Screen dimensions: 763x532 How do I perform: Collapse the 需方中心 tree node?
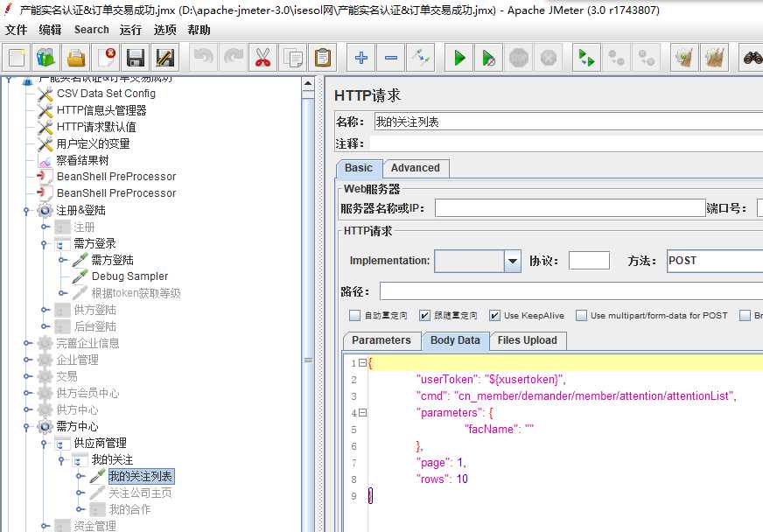pos(27,427)
